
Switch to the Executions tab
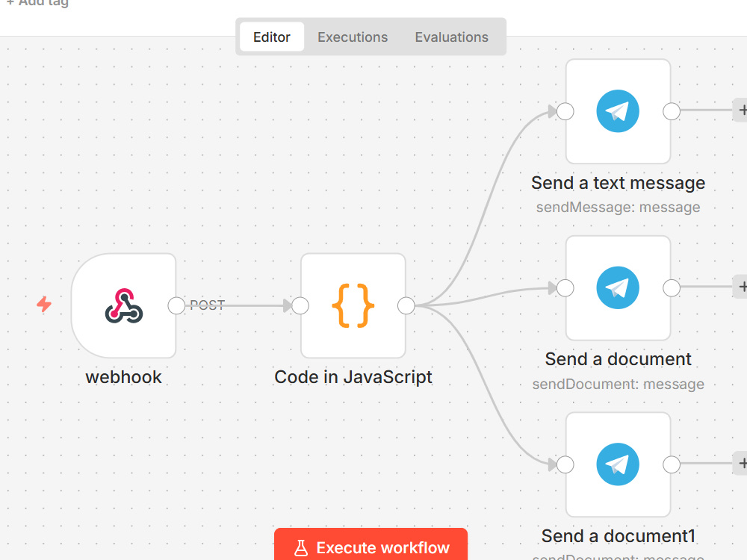[353, 37]
